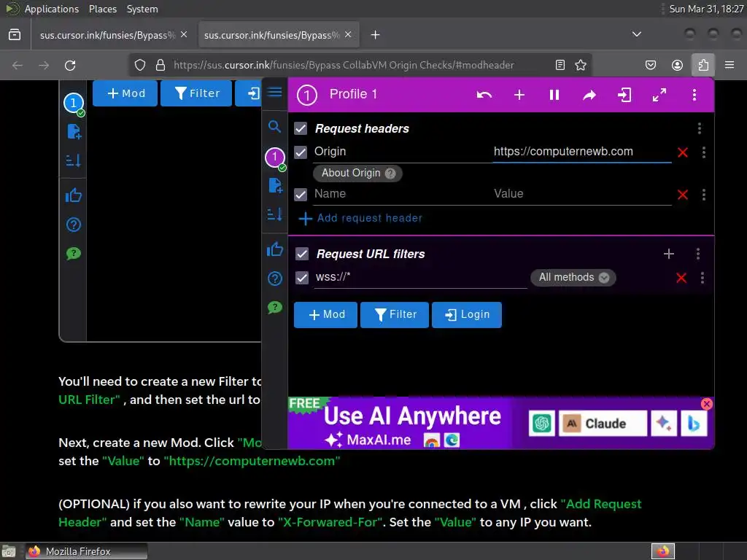Viewport: 747px width, 560px height.
Task: Click +Mod button in page screenshot
Action: point(125,93)
